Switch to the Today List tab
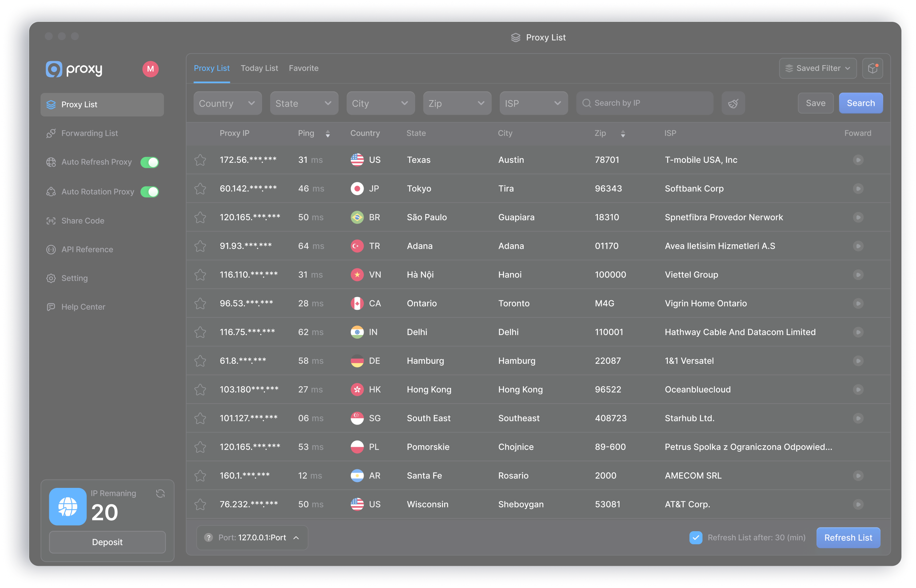916x588 pixels. click(x=259, y=68)
